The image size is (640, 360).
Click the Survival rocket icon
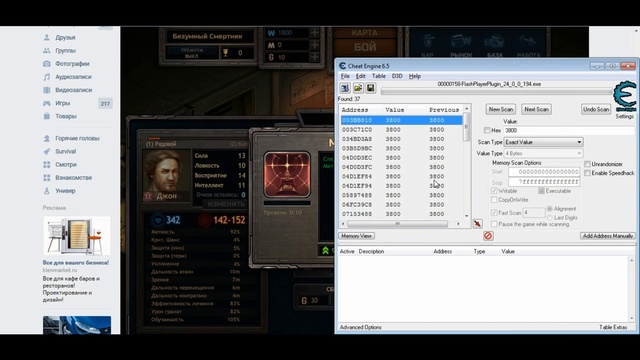47,151
